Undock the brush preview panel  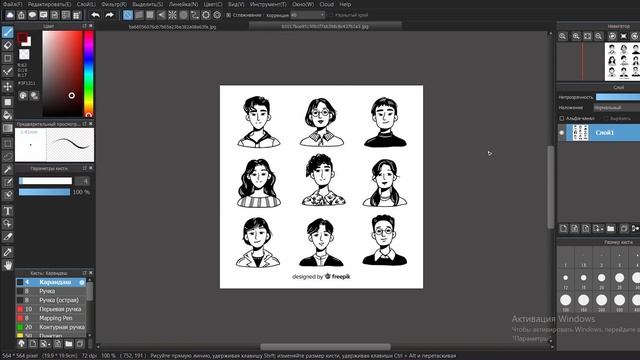tap(84, 124)
